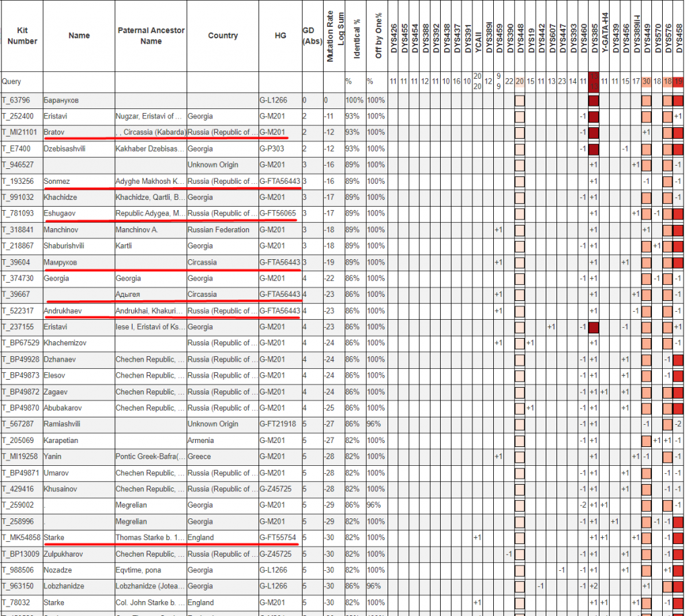Open kit number T_MK54858

[21, 538]
